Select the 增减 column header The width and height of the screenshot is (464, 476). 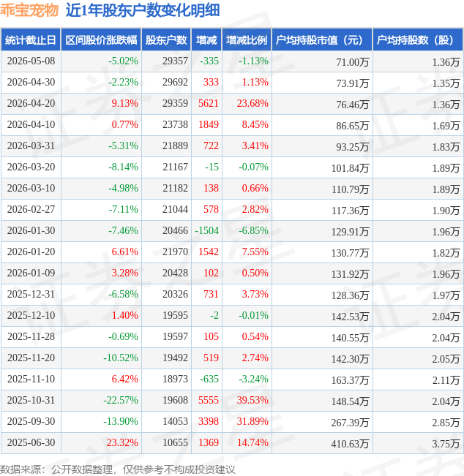(206, 39)
